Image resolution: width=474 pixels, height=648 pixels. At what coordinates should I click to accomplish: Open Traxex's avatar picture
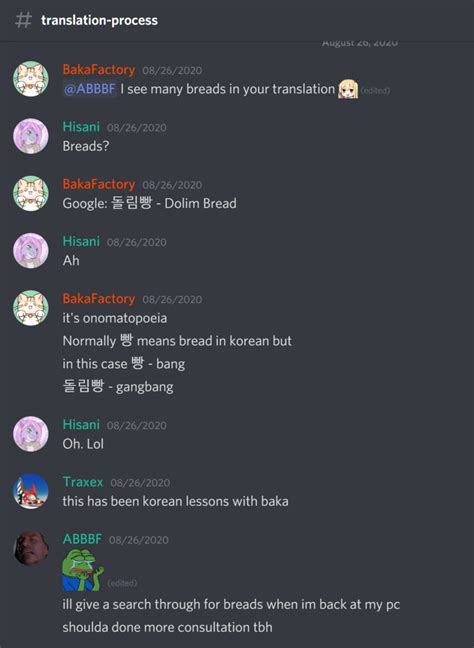[x=31, y=491]
